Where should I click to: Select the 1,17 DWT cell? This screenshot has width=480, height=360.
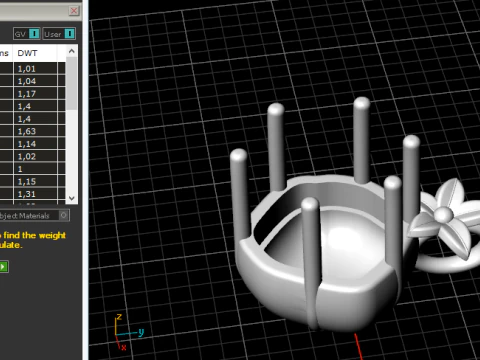(35, 94)
